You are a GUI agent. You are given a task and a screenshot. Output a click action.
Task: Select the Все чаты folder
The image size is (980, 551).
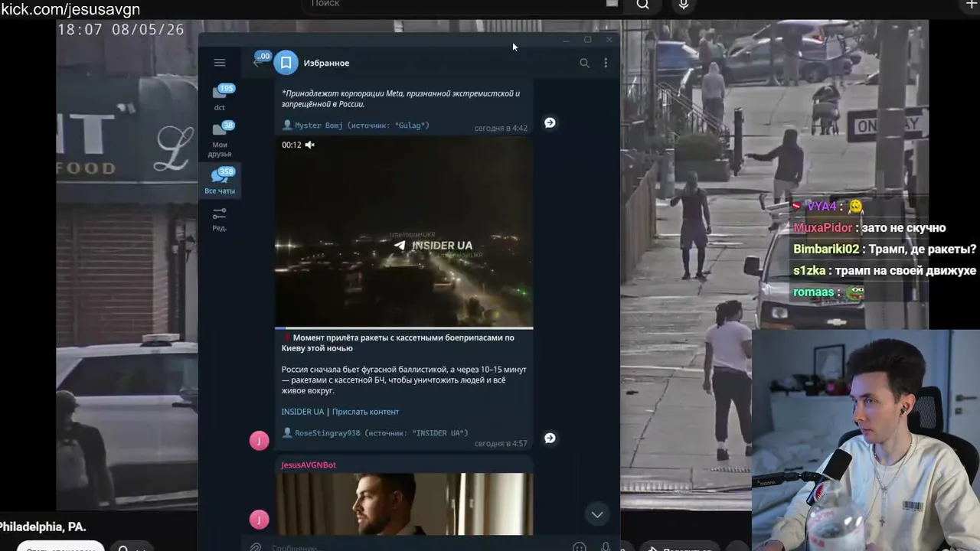pyautogui.click(x=220, y=181)
